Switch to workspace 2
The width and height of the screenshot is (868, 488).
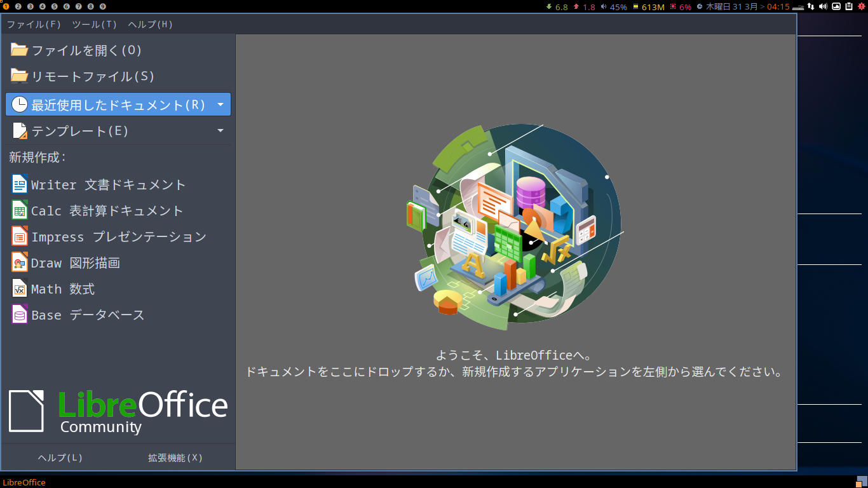click(x=18, y=6)
